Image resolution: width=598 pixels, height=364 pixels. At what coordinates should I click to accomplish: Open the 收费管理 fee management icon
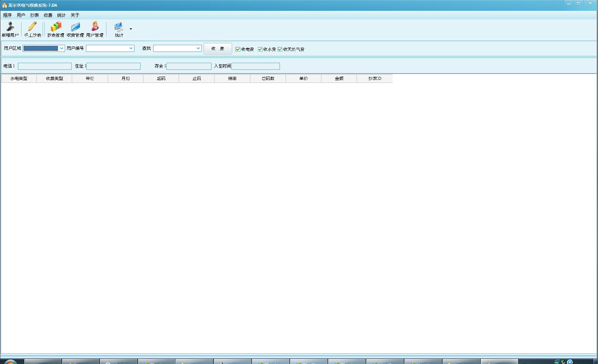coord(75,29)
